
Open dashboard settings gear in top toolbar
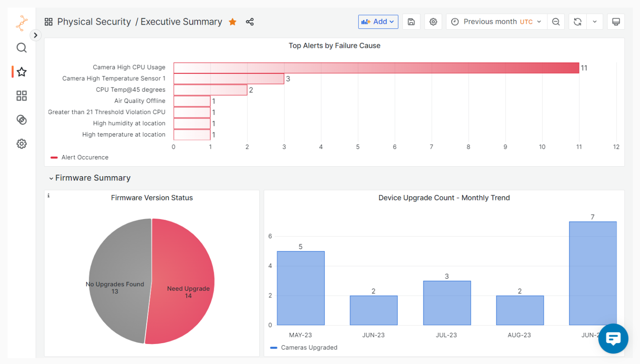pos(433,22)
